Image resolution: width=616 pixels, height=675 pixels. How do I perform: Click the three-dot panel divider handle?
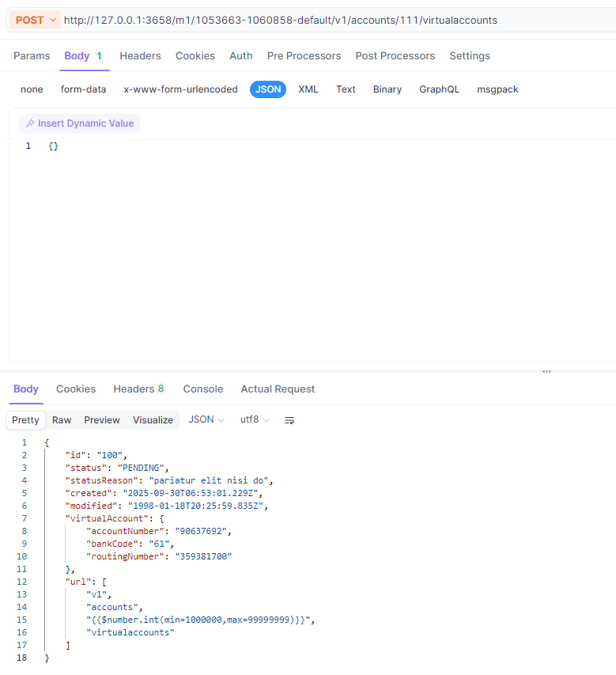tap(546, 371)
